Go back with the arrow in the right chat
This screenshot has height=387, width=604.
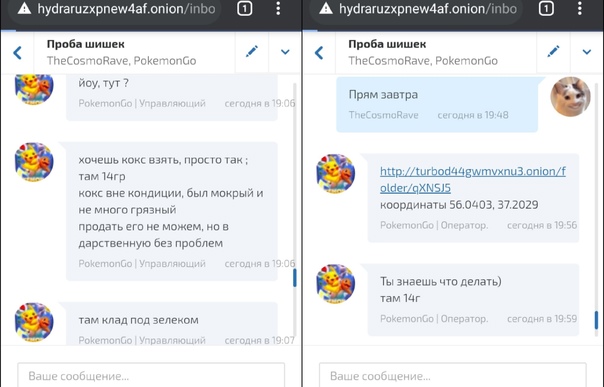(319, 53)
